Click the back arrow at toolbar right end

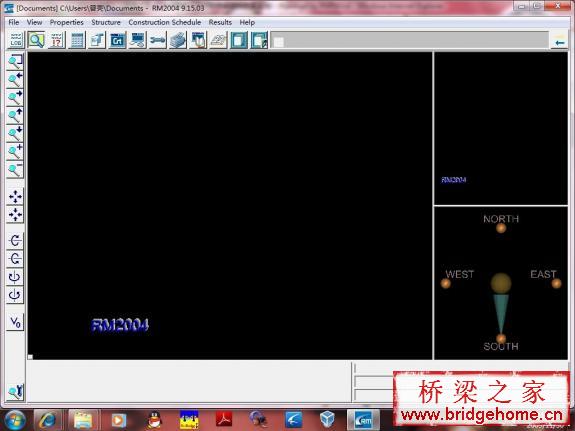(x=559, y=41)
